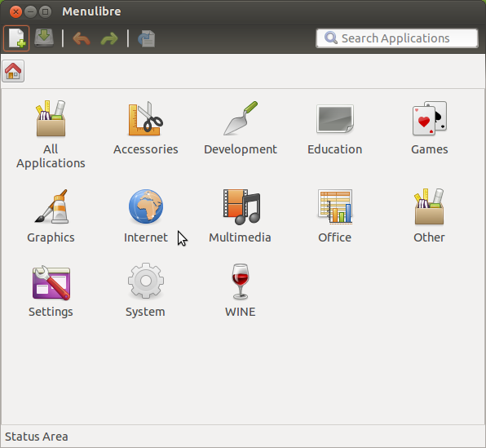
Task: Open the All Applications category
Action: [51, 135]
